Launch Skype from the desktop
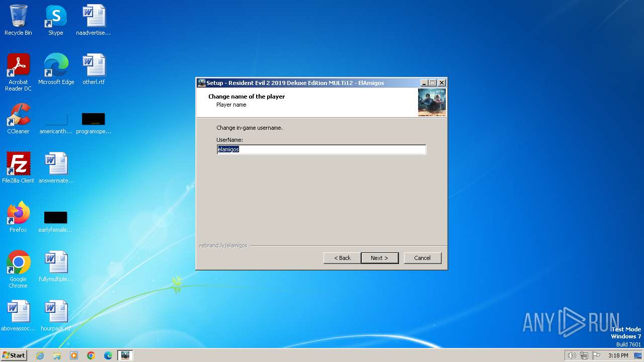This screenshot has width=644, height=362. click(x=55, y=20)
